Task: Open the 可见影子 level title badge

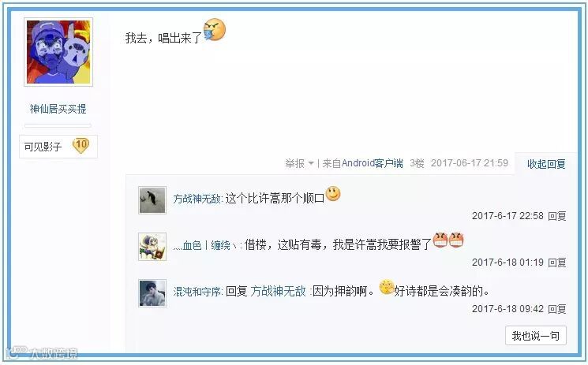Action: [43, 147]
